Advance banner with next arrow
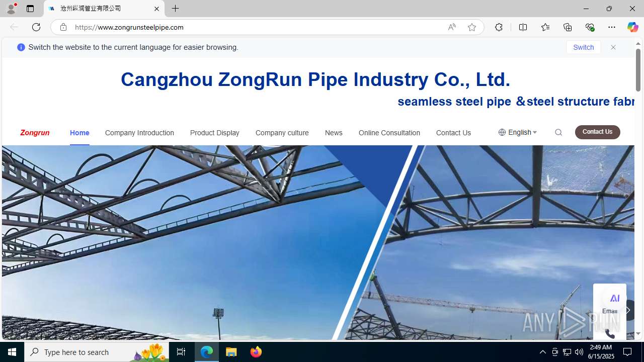Viewport: 644px width, 362px height. click(x=627, y=310)
